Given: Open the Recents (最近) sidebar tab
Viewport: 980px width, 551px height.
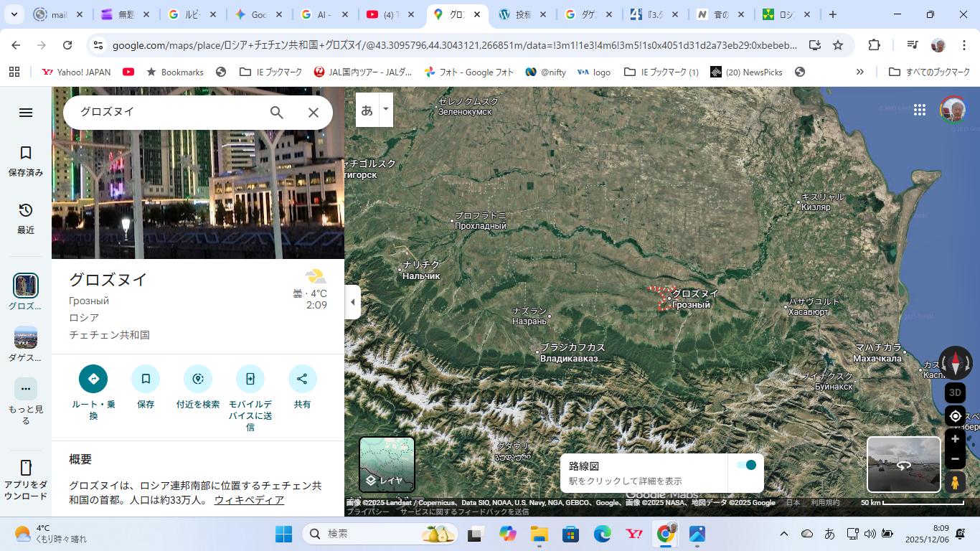Looking at the screenshot, I should [x=26, y=218].
